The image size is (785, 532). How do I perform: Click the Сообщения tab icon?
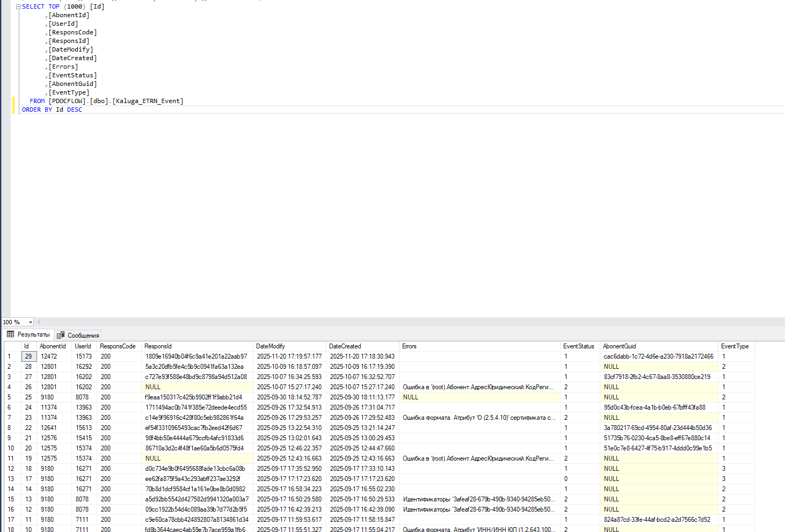tap(61, 335)
